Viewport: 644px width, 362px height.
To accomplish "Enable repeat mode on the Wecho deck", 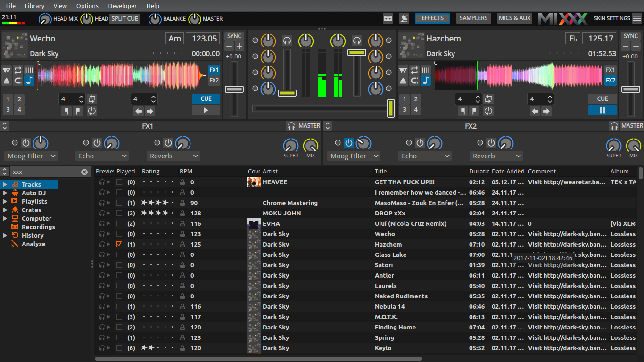I will (x=18, y=70).
